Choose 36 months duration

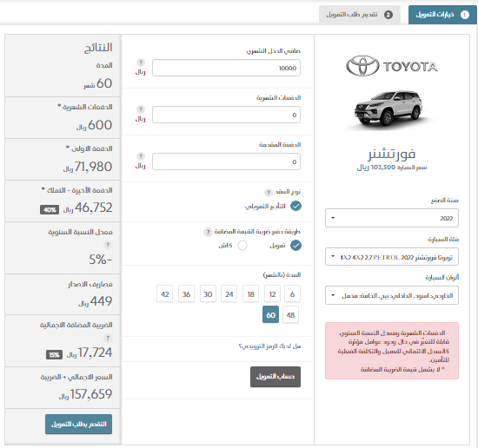[186, 294]
